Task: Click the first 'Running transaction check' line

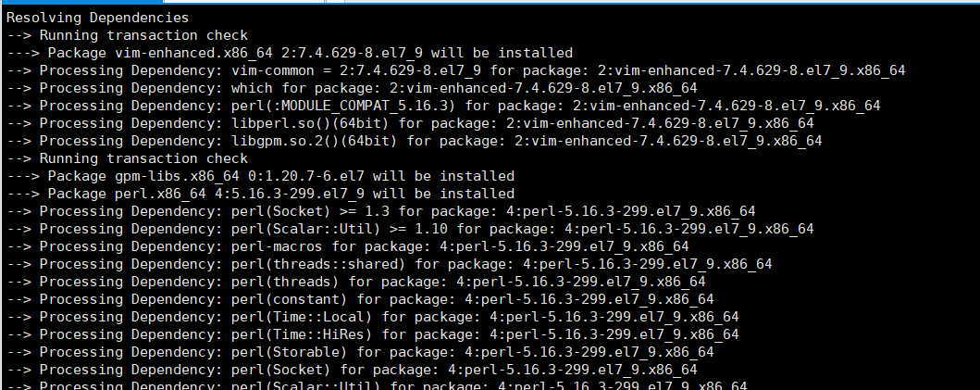Action: tap(127, 36)
